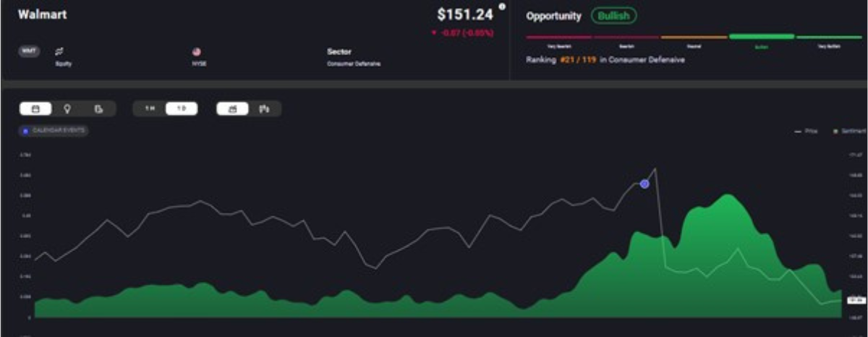The image size is (868, 337).
Task: Select the Bearish gauge segment
Action: (x=626, y=36)
